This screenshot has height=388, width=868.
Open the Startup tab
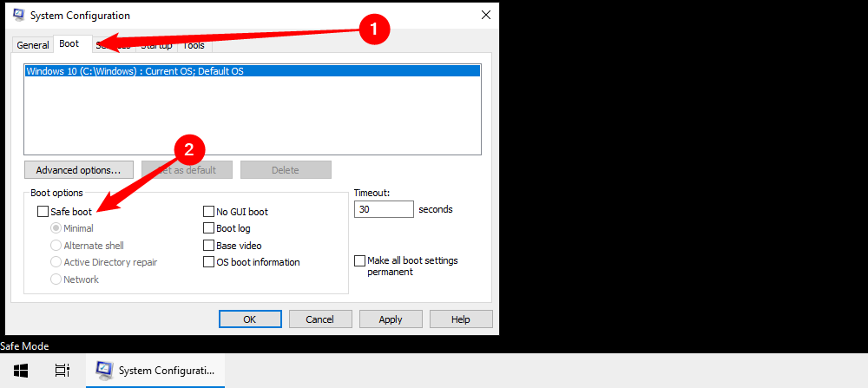coord(156,45)
